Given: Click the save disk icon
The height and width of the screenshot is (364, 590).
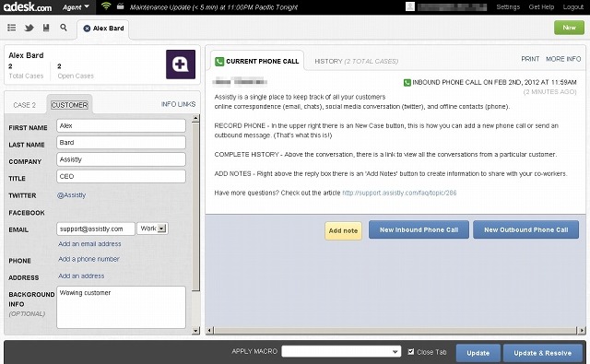Looking at the screenshot, I should coord(46,28).
